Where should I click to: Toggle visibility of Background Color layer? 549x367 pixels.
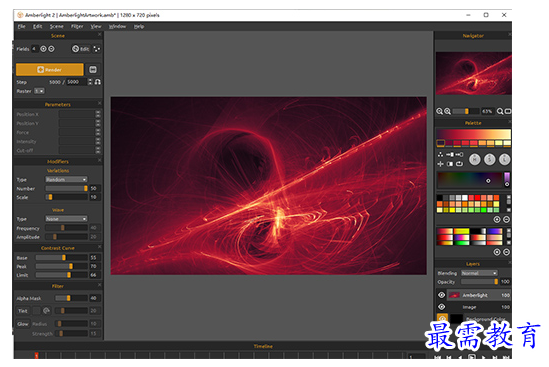point(442,318)
